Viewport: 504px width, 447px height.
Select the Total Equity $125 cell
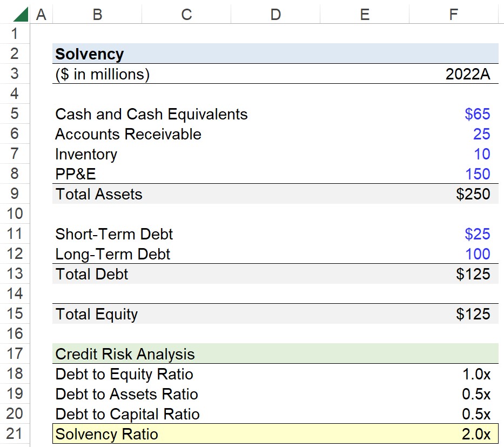tap(454, 314)
